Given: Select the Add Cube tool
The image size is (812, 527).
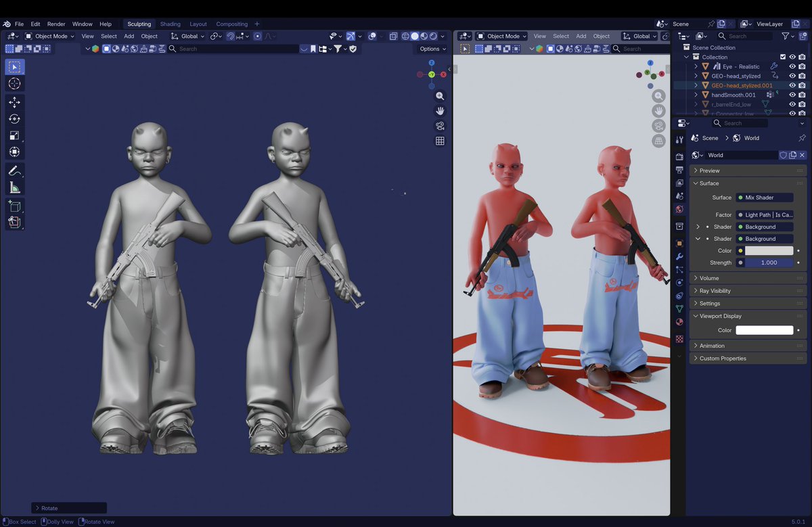Looking at the screenshot, I should pyautogui.click(x=14, y=206).
